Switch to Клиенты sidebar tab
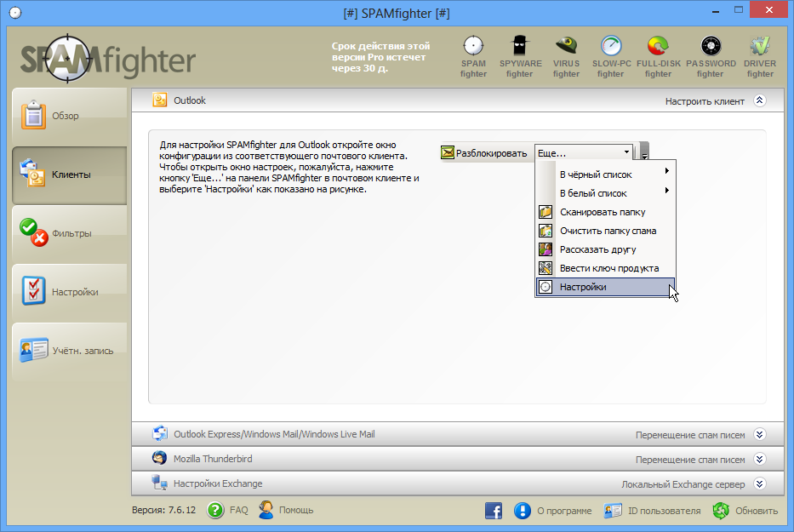794x532 pixels. pos(70,175)
